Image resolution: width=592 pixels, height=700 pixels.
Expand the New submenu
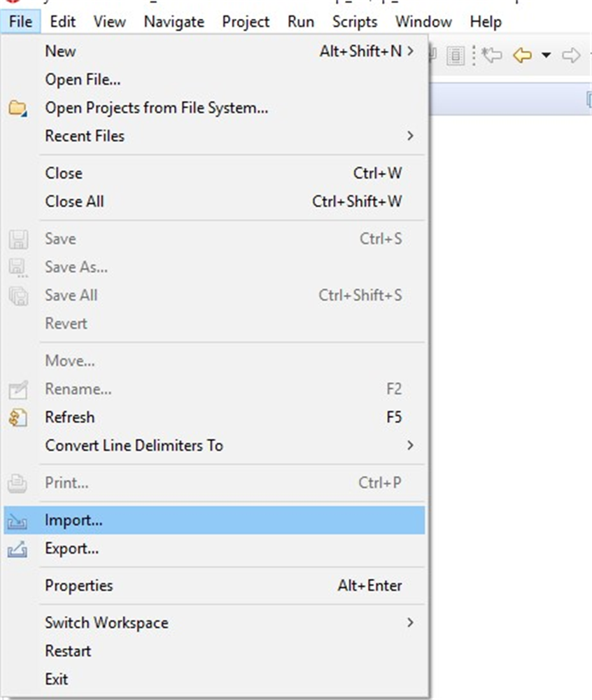coord(411,51)
